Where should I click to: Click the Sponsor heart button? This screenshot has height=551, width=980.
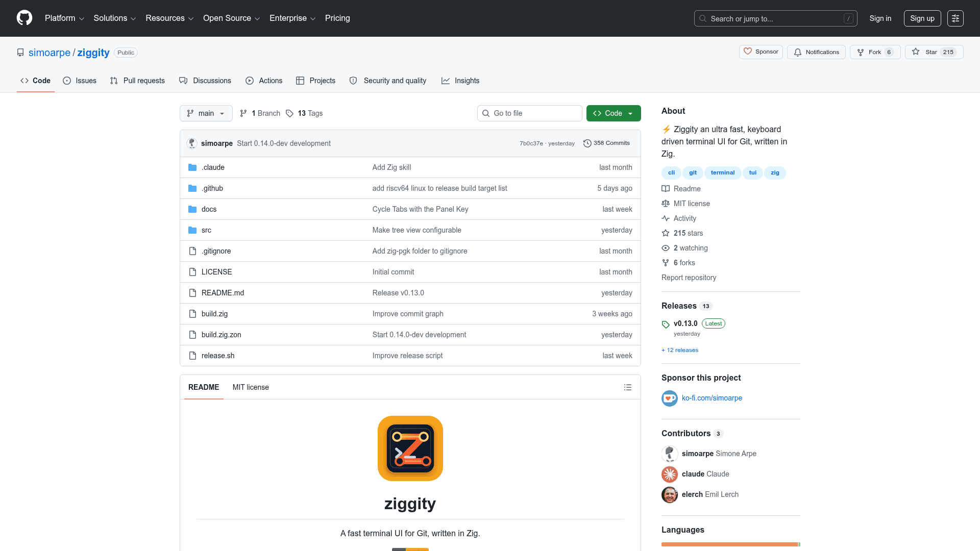761,52
